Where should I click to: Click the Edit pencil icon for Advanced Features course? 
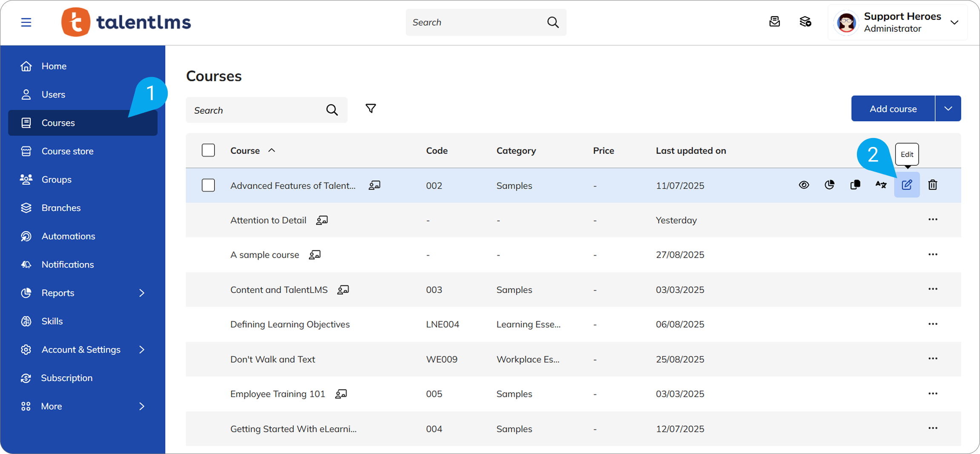pyautogui.click(x=907, y=185)
